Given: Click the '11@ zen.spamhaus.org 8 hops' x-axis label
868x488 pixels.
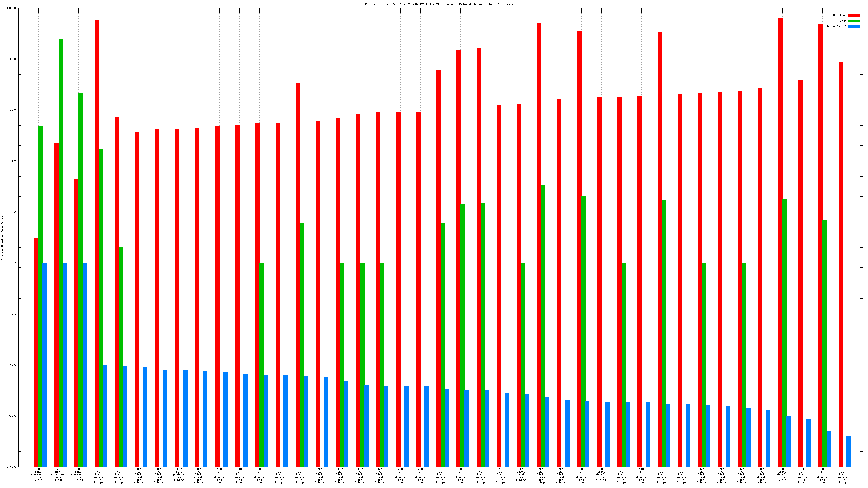Looking at the screenshot, I should click(179, 475).
